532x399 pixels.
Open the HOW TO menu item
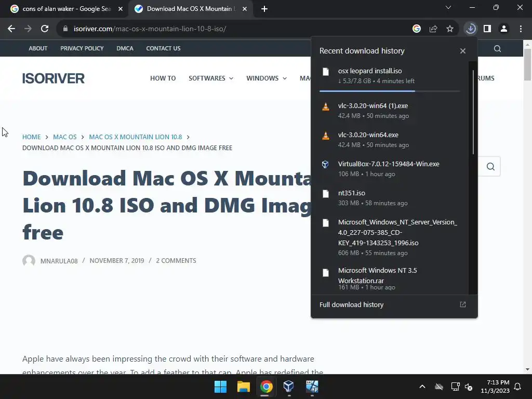[x=163, y=78]
